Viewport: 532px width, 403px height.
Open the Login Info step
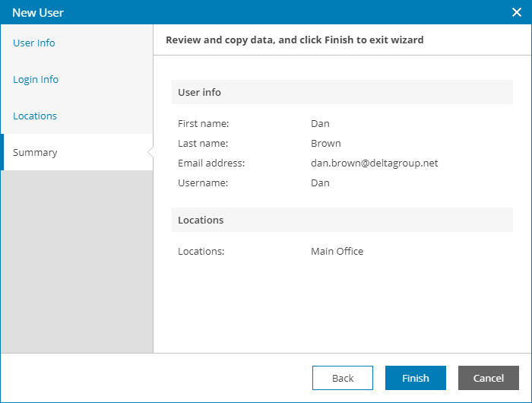(36, 80)
